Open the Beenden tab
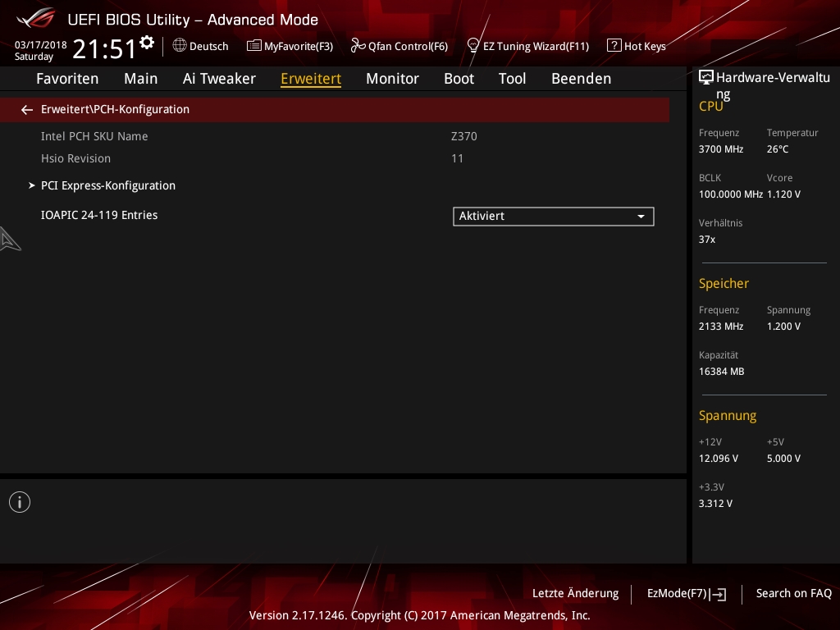This screenshot has width=840, height=630. click(x=582, y=79)
